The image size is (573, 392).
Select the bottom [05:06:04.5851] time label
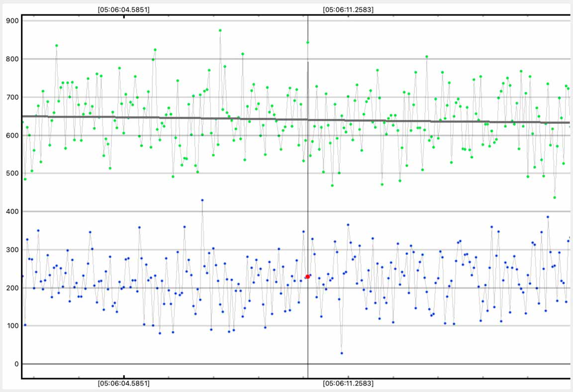tap(124, 384)
